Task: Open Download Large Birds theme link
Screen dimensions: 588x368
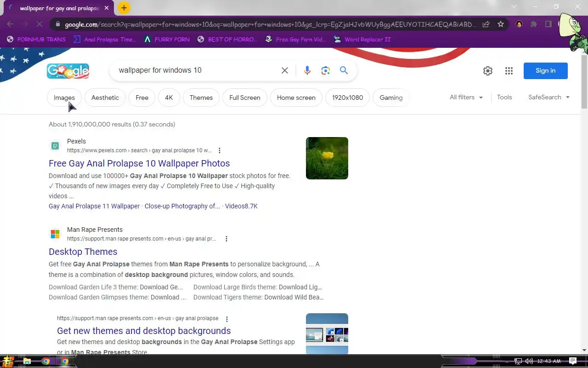Action: (258, 287)
